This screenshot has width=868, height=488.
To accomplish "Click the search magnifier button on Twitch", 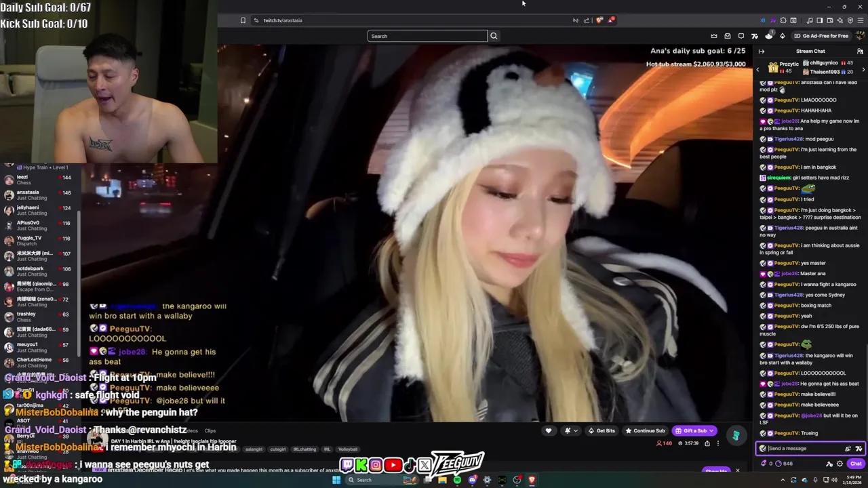I will (x=494, y=36).
